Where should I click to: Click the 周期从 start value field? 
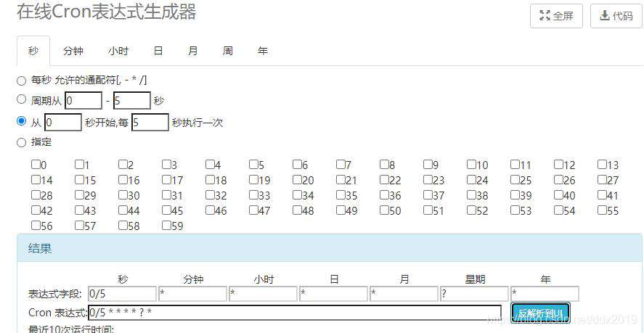pyautogui.click(x=83, y=101)
